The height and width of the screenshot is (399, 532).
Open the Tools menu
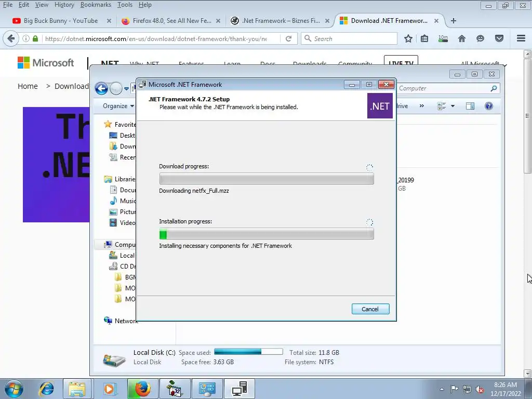tap(125, 5)
